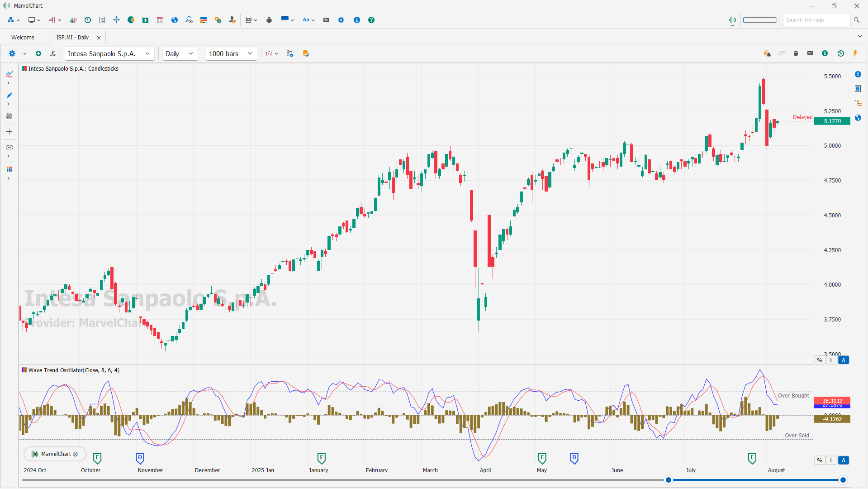Open the chart style candlestick dropdown
Image resolution: width=868 pixels, height=489 pixels.
click(272, 53)
